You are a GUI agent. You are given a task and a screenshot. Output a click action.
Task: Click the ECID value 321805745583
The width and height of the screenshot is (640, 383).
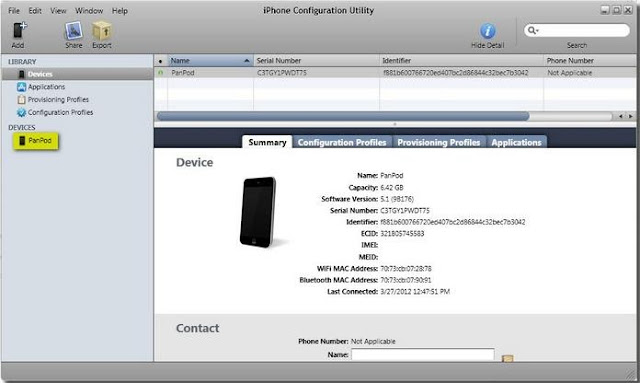coord(402,234)
